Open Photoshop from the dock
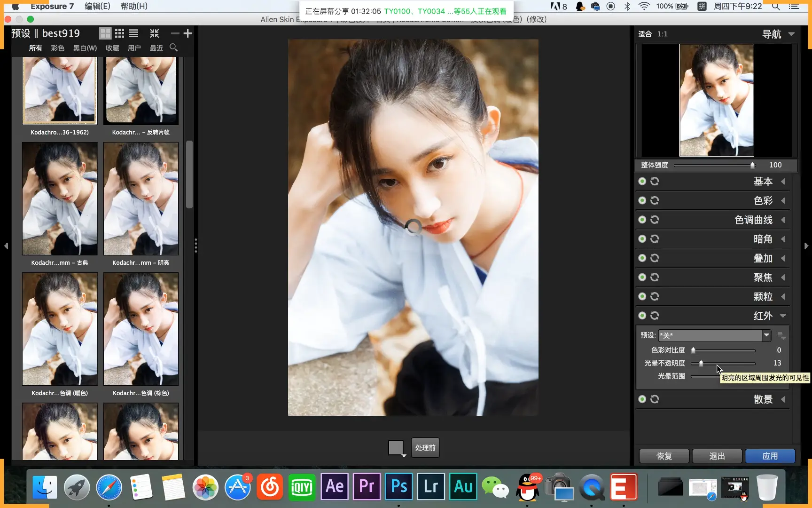 click(399, 486)
